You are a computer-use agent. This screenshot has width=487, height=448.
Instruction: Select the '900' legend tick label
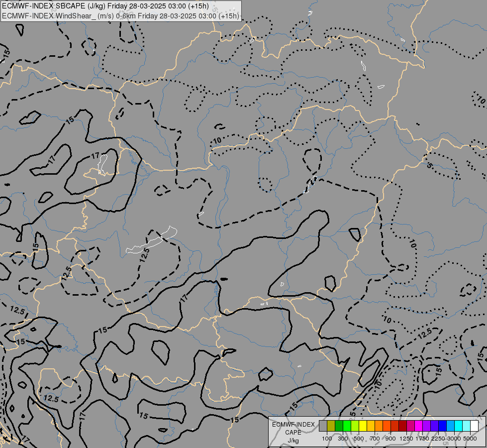[x=390, y=439]
